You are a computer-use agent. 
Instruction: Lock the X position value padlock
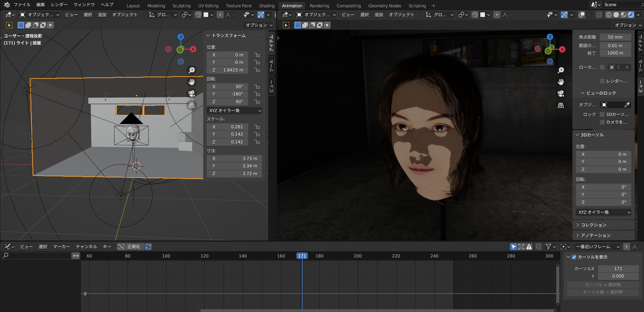tap(257, 55)
